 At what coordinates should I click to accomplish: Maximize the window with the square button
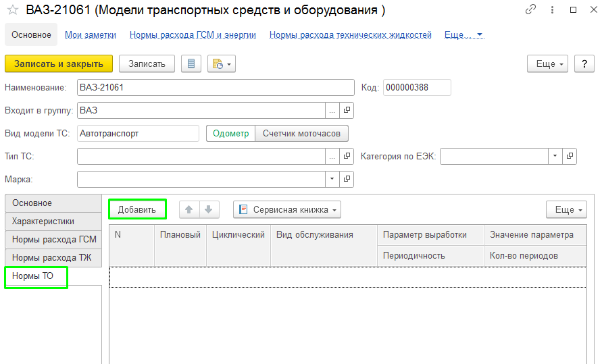point(573,10)
